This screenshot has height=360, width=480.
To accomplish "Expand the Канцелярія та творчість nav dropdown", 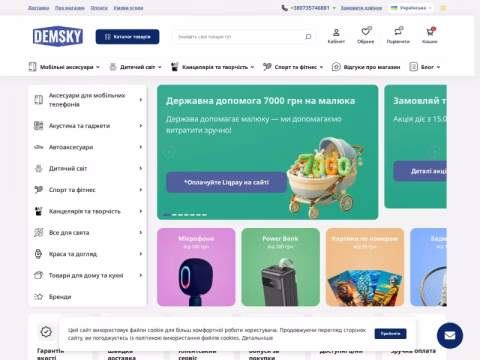I will pos(252,67).
